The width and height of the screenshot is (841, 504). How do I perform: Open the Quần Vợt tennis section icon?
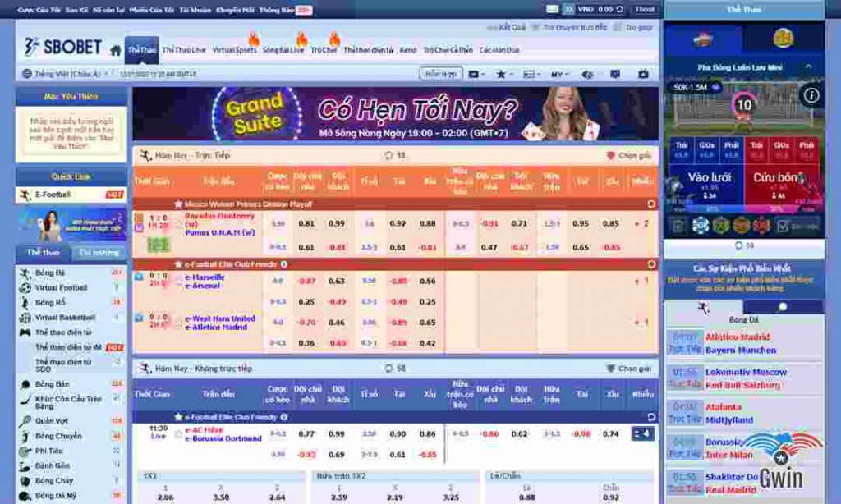click(x=25, y=419)
